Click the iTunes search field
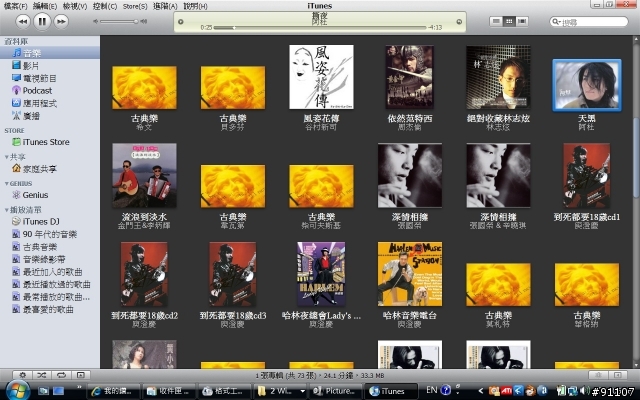640x400 pixels. (589, 22)
